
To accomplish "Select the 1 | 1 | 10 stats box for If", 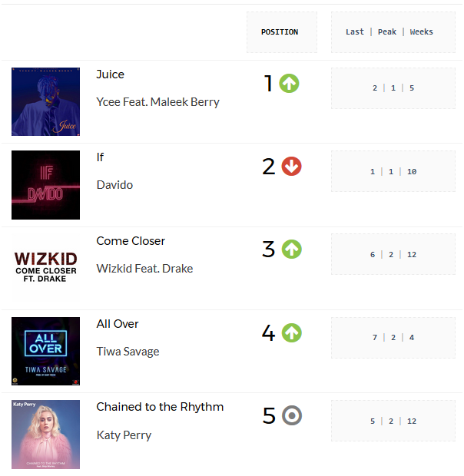I will [x=393, y=171].
